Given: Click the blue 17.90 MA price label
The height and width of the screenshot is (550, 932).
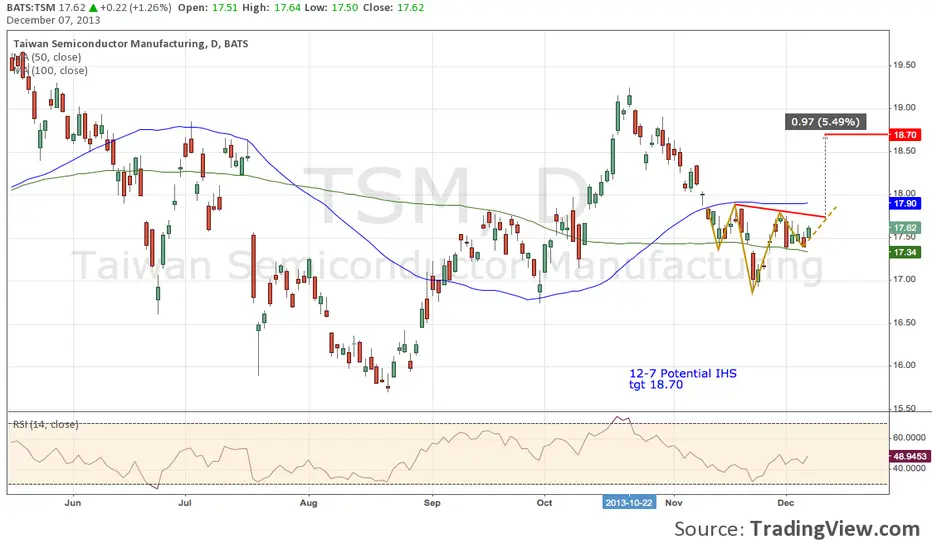Looking at the screenshot, I should click(x=904, y=203).
